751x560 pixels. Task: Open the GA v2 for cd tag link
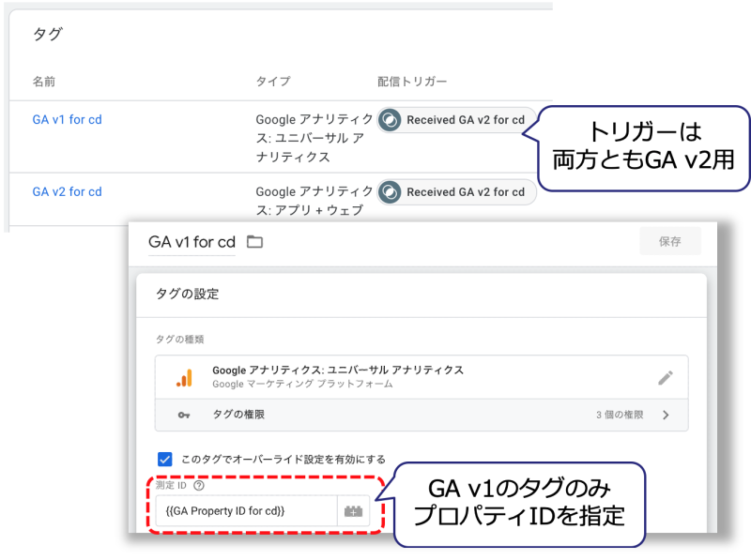[x=67, y=192]
